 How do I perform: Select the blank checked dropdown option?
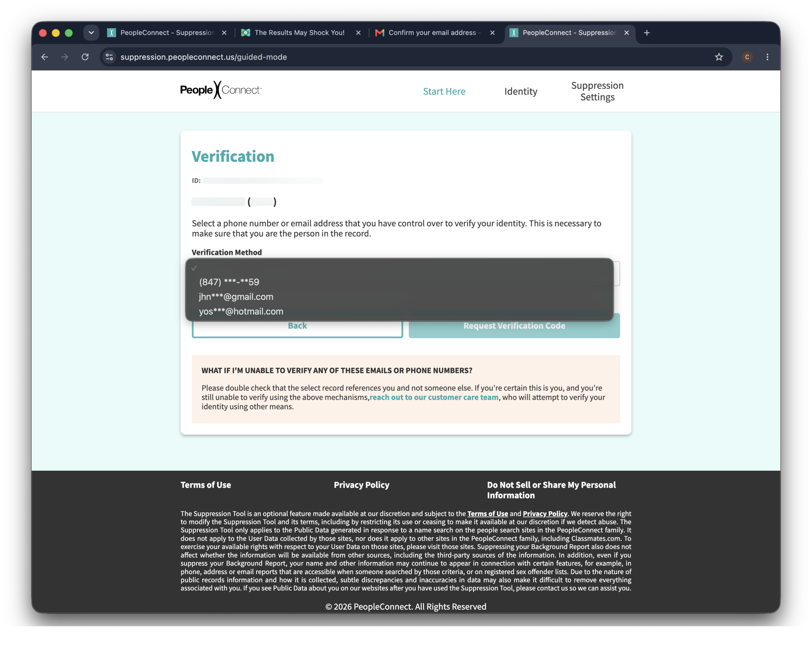coord(399,268)
